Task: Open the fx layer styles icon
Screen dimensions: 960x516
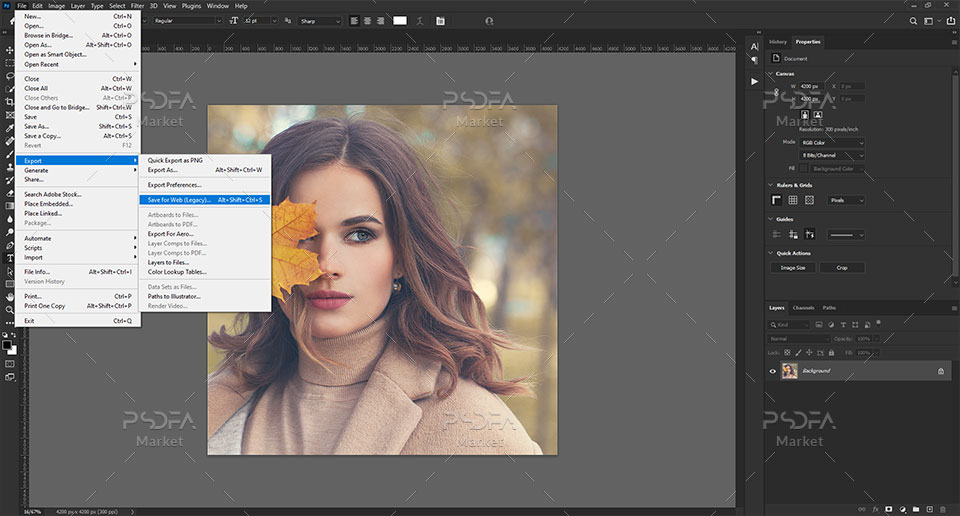Action: [875, 509]
